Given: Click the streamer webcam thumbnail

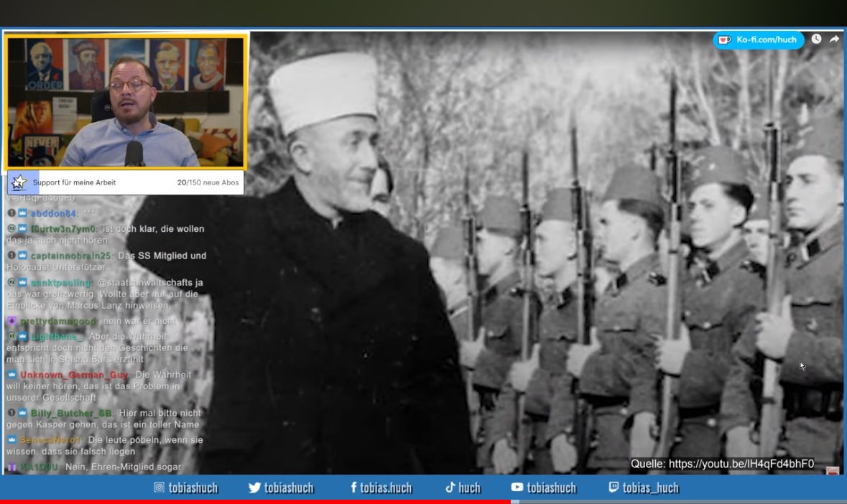Looking at the screenshot, I should point(126,101).
